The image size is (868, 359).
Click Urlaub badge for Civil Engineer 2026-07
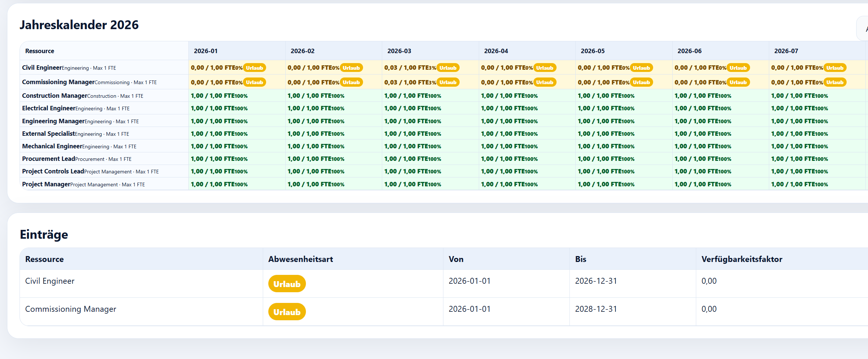[x=835, y=68]
